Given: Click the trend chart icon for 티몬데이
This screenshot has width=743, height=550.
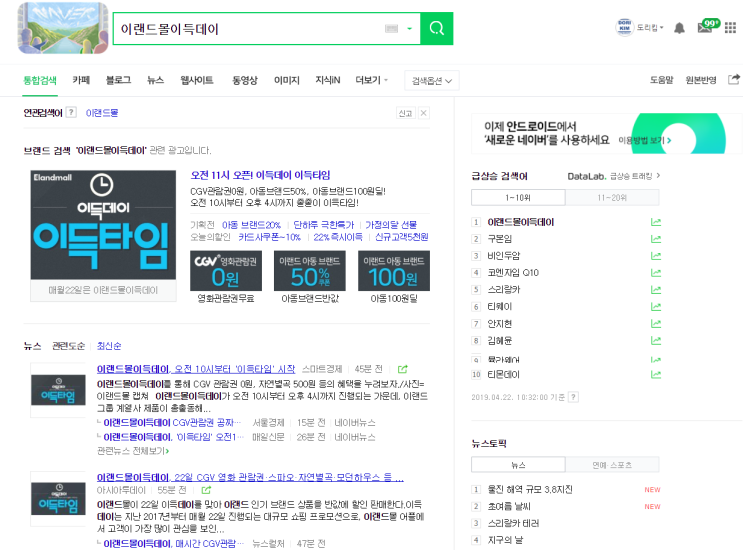Looking at the screenshot, I should (656, 375).
